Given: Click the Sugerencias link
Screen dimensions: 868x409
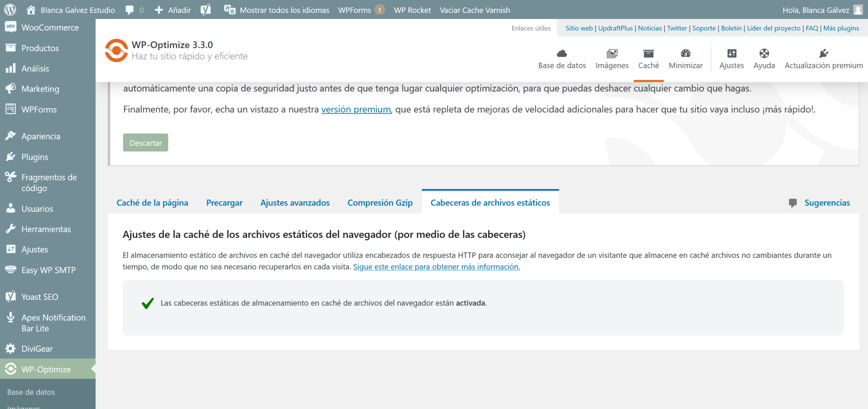Looking at the screenshot, I should point(827,203).
